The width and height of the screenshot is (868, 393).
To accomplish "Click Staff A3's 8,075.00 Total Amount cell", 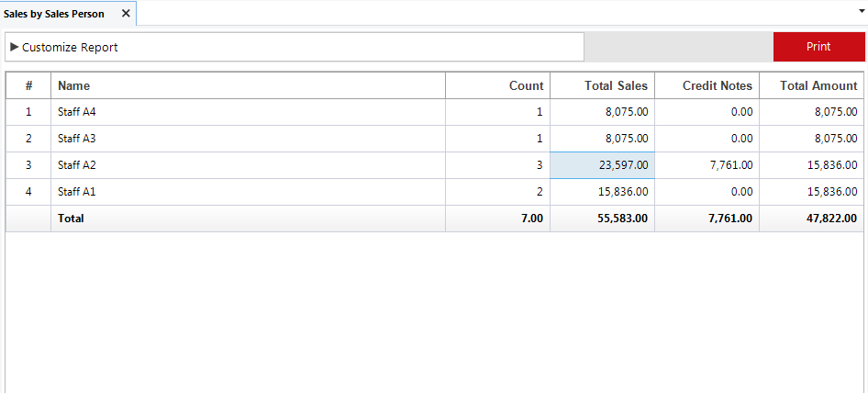I will (811, 139).
